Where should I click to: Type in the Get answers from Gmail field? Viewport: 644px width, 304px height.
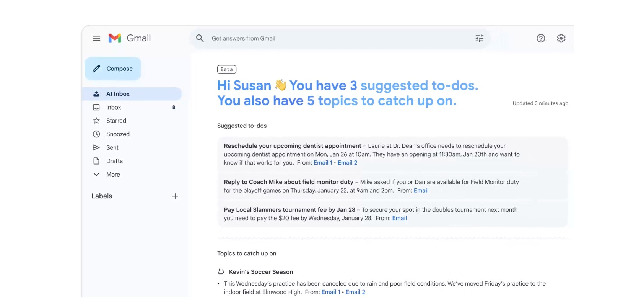[x=337, y=38]
